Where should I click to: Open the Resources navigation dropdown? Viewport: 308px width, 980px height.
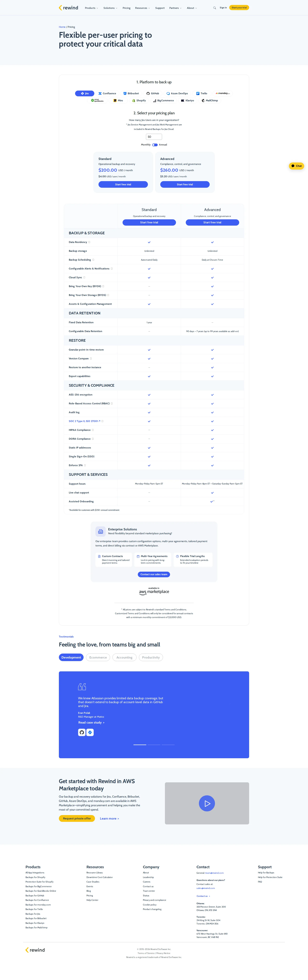(142, 8)
